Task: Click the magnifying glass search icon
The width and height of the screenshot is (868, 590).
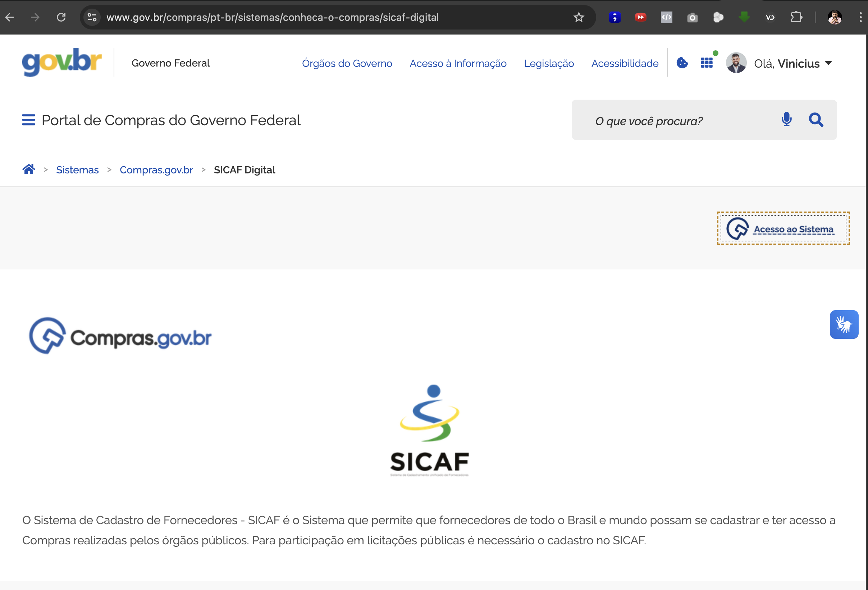Action: point(816,120)
